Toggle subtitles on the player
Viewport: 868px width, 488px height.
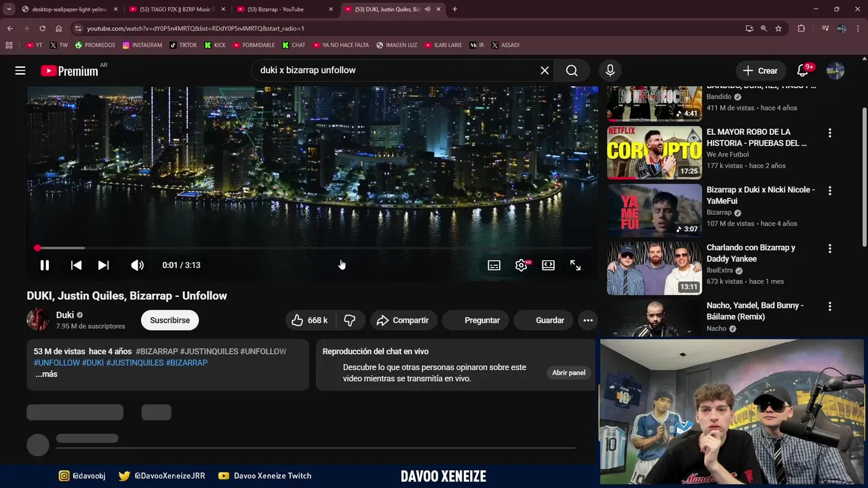[494, 265]
